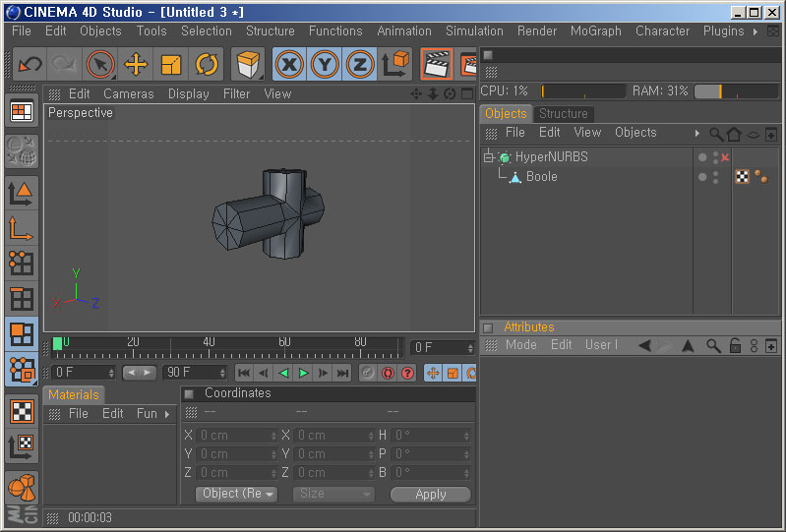Open the viewport Cameras menu
Screen dimensions: 786x532
(x=128, y=93)
